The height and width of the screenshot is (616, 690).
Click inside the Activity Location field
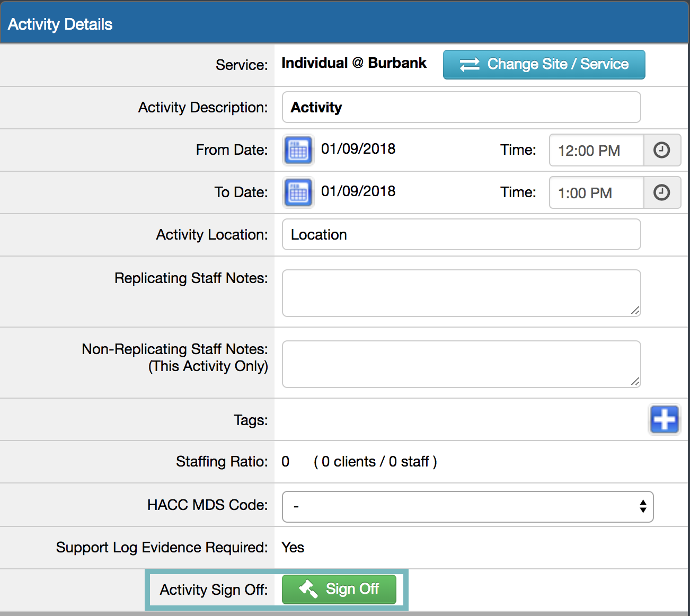point(461,234)
